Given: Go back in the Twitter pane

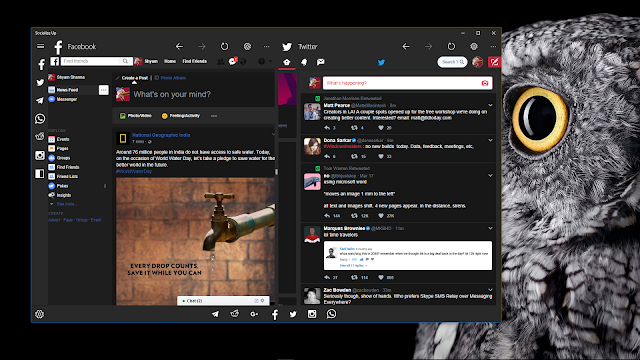Looking at the screenshot, I should (406, 47).
